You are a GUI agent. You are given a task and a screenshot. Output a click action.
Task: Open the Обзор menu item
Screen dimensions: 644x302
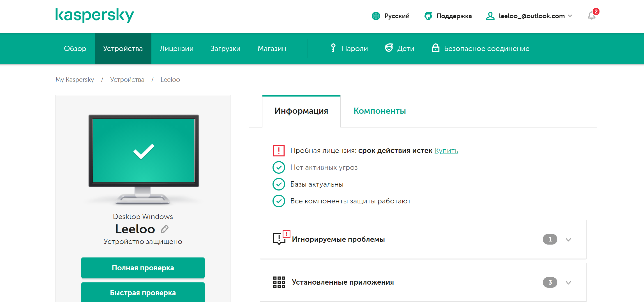[x=75, y=48]
